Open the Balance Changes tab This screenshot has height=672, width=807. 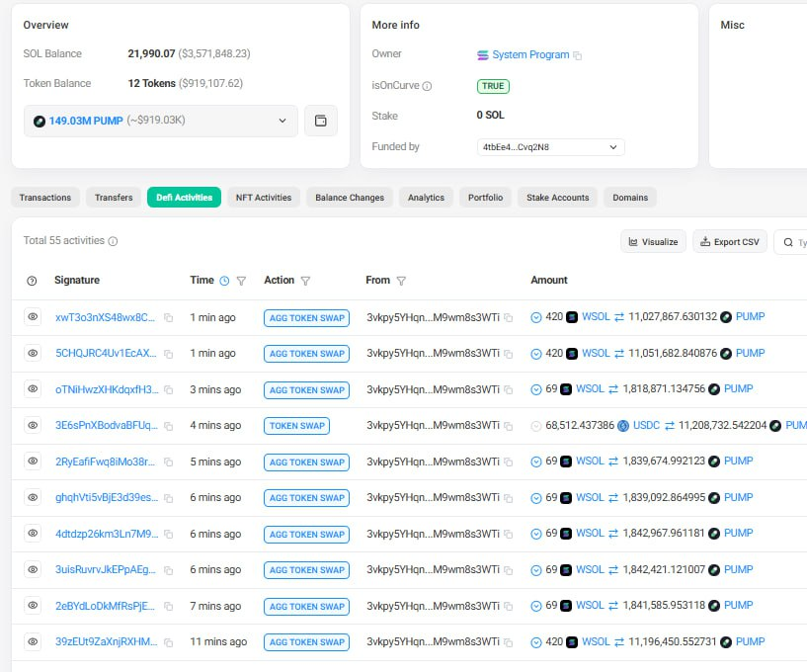point(350,198)
